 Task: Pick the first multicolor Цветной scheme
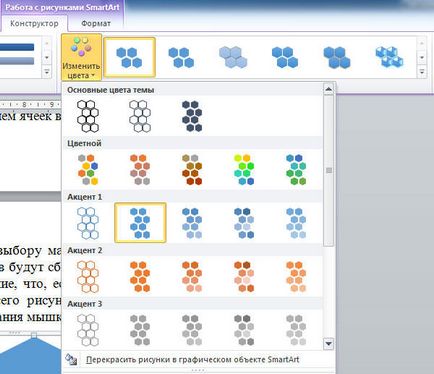[x=88, y=169]
